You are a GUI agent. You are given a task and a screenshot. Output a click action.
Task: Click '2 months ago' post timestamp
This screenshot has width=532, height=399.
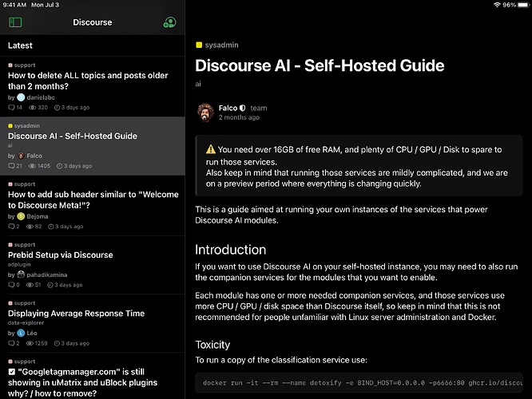(x=239, y=117)
